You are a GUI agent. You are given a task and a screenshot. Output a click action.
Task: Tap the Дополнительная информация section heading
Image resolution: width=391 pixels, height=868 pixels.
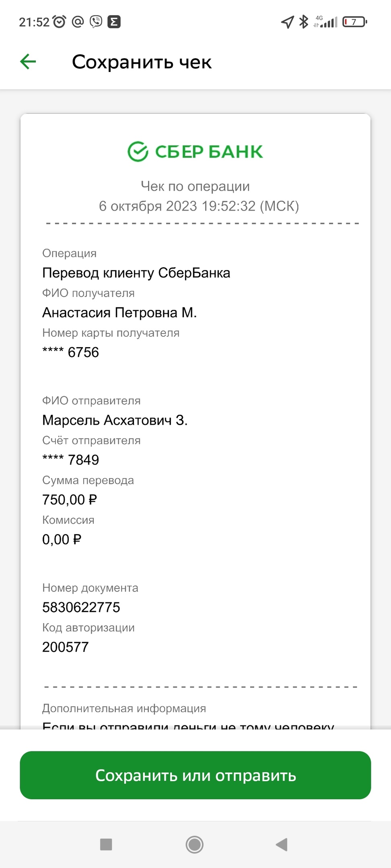(124, 708)
